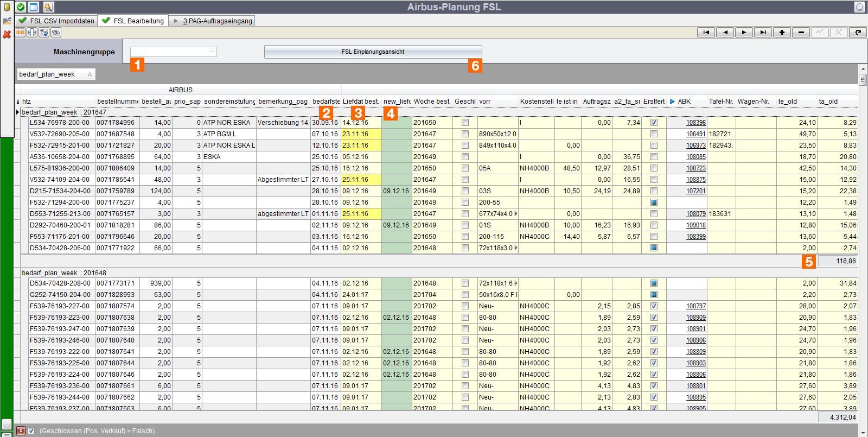This screenshot has height=437, width=868.
Task: Click cell Verschiebung 14. in bemerkung column
Action: point(283,122)
